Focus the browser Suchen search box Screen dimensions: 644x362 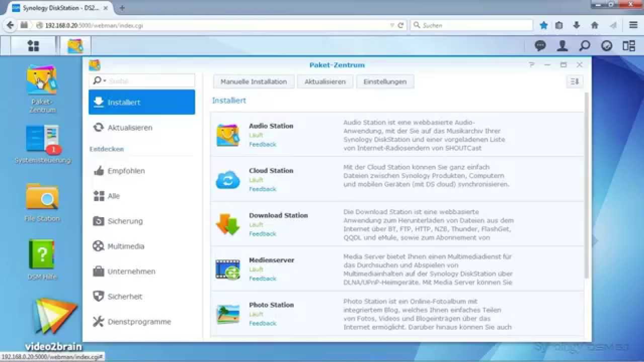tap(471, 25)
